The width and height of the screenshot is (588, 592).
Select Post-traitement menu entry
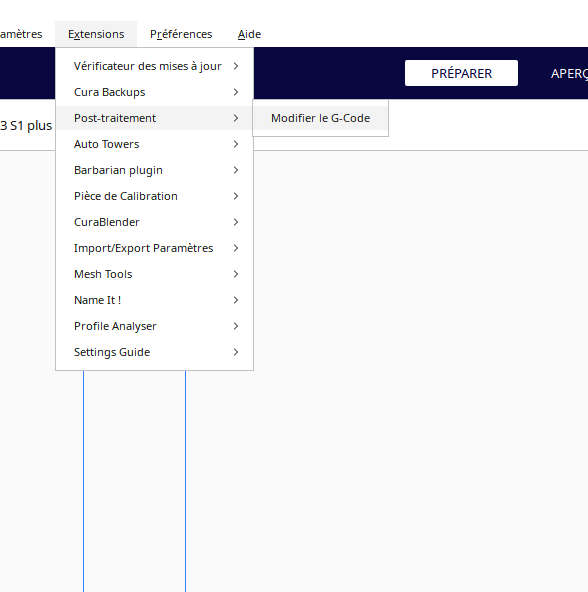(x=154, y=118)
